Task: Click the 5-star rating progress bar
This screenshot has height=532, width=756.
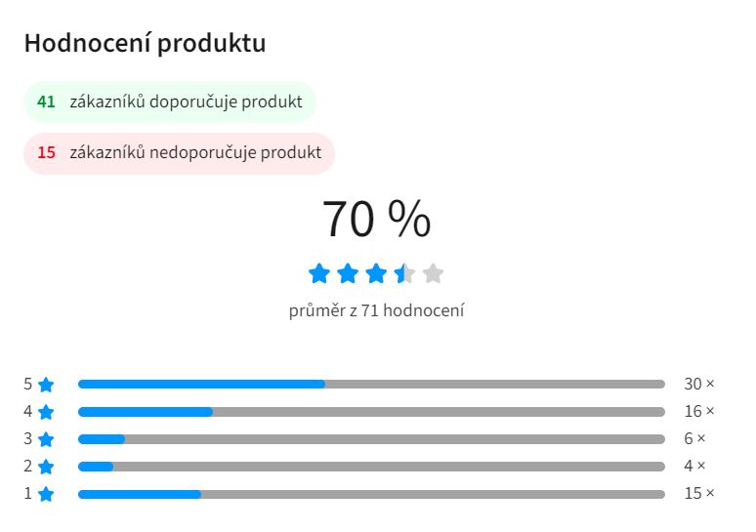Action: (371, 385)
